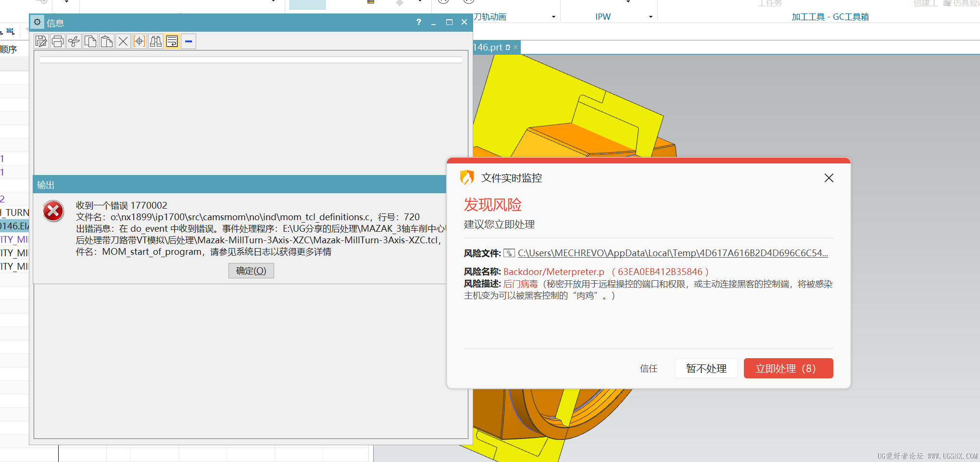Open Find with the binoculars icon
Viewport: 980px width, 462px height.
click(156, 42)
